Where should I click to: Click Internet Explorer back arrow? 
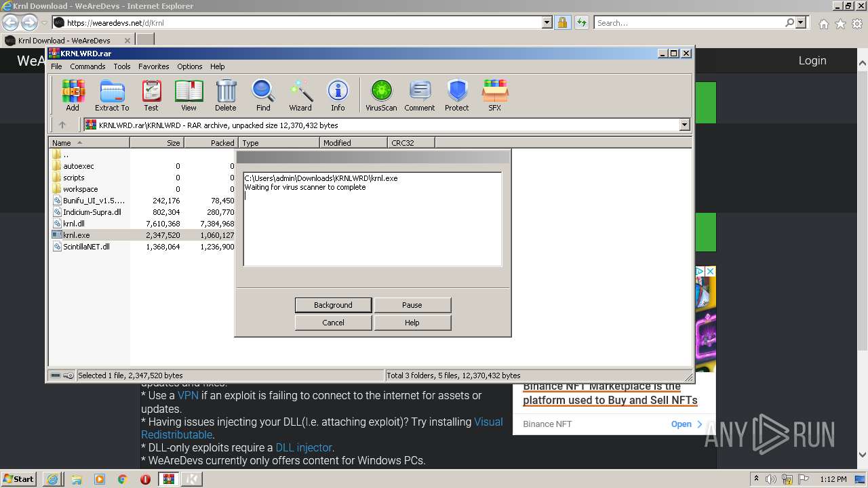click(x=11, y=22)
